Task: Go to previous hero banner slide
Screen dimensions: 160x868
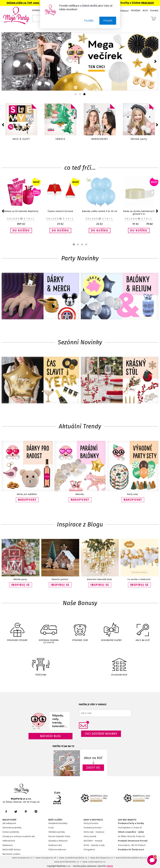Action: click(x=4, y=61)
